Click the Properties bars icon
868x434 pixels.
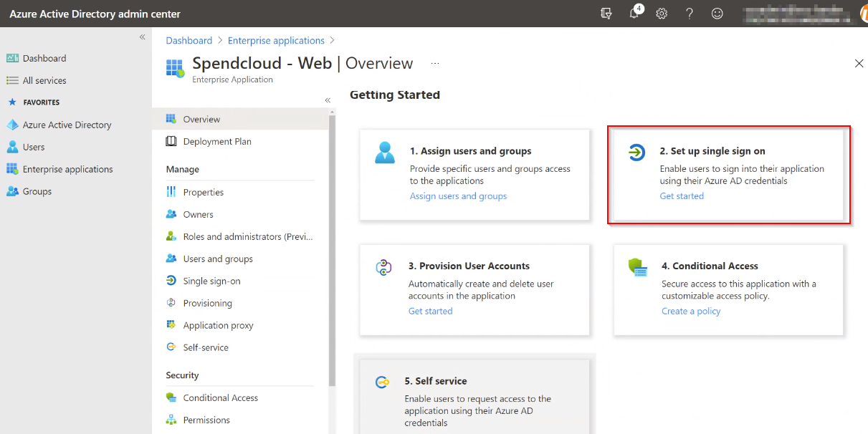(171, 192)
